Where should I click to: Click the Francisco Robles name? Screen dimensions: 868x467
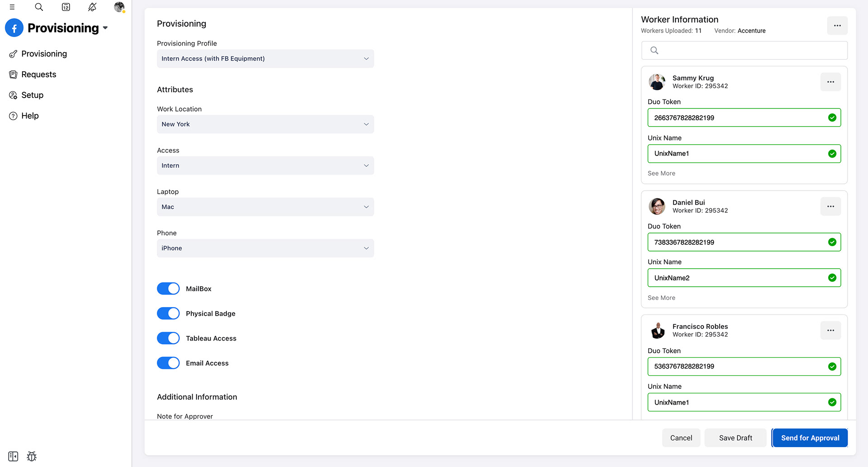point(700,327)
